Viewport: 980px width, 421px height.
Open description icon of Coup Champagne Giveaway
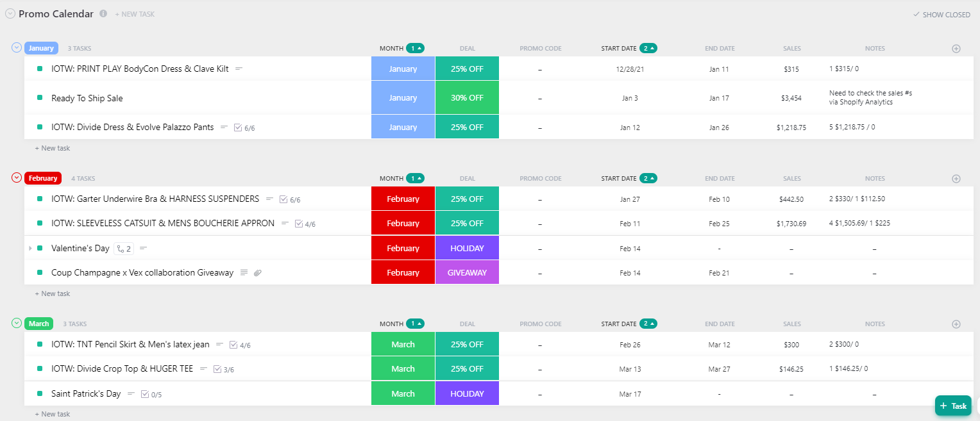(x=244, y=272)
